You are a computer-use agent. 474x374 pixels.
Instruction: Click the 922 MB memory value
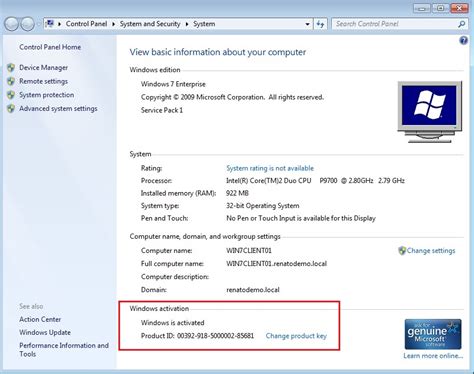[x=237, y=193]
